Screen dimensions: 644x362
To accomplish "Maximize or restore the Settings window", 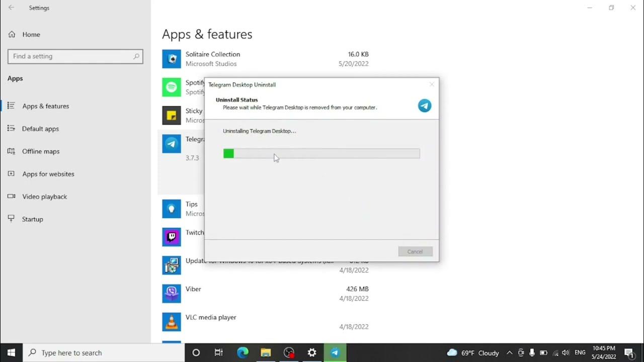I will pos(611,8).
